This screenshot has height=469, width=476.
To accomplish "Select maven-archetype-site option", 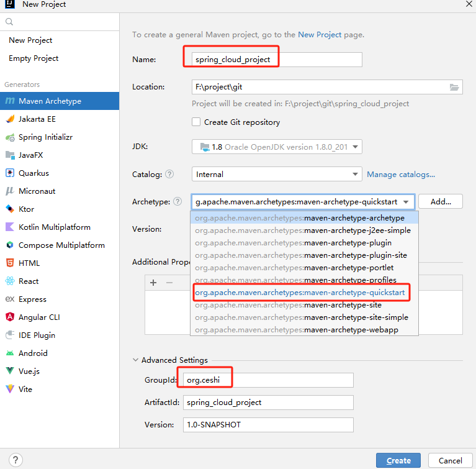I will coord(304,305).
